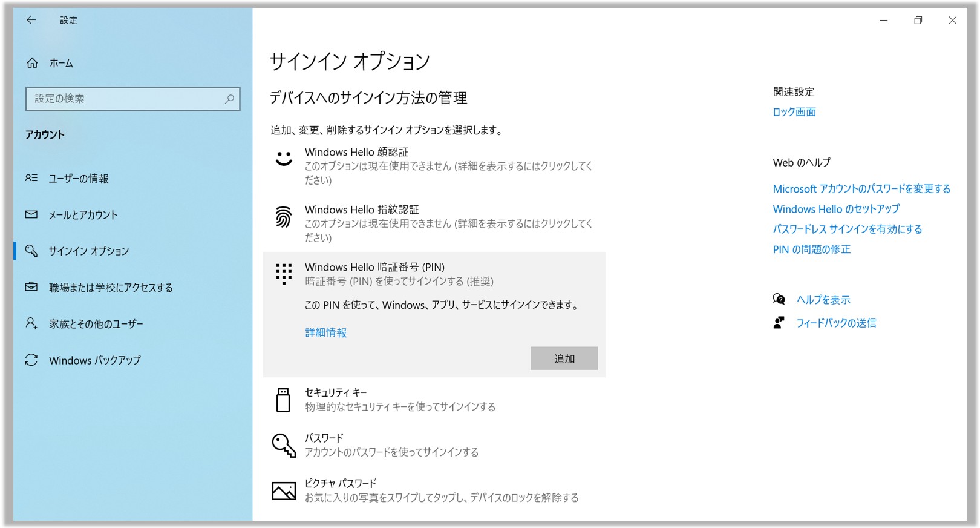Viewport: 980px width, 528px height.
Task: Close the 設定 window
Action: point(952,20)
